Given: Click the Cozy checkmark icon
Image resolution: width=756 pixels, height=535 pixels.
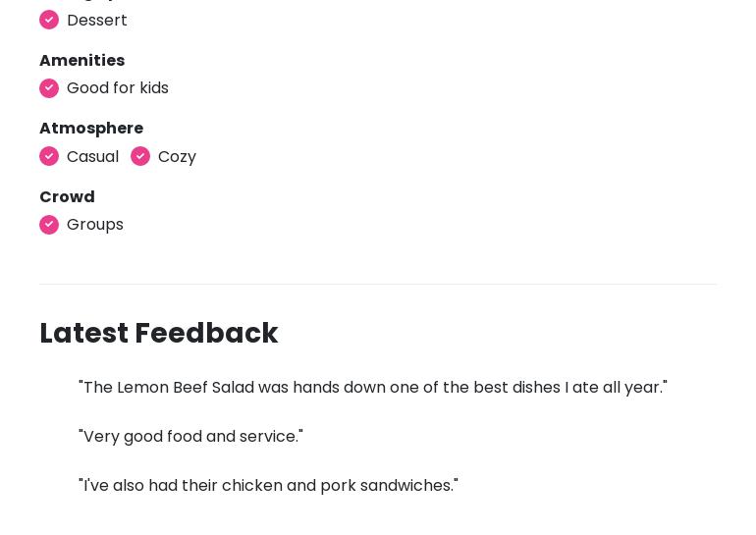Looking at the screenshot, I should [140, 156].
